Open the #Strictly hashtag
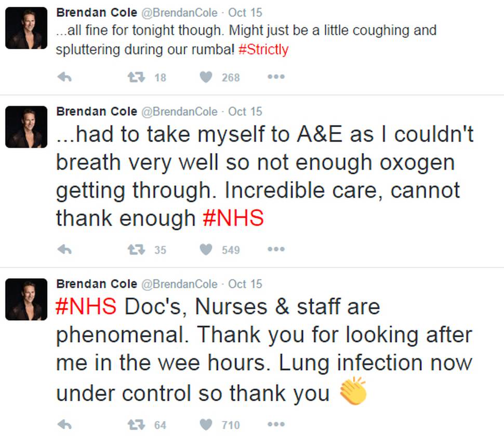Image resolution: width=504 pixels, height=436 pixels. point(263,49)
